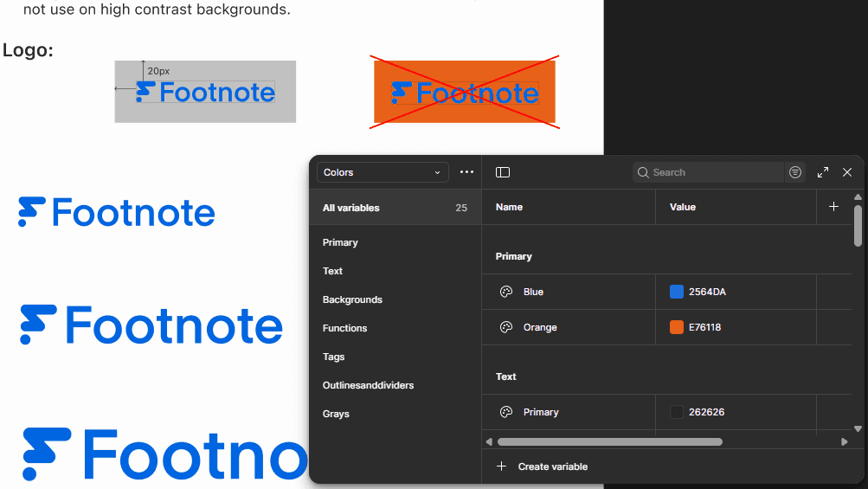Select the largest partially hidden Footnote logo
This screenshot has width=868, height=489.
pos(165,454)
